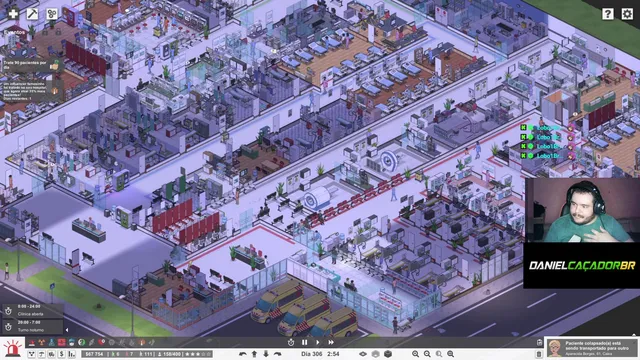Toggle the eye visibility view mode
Screen dimensions: 640x360
(x=363, y=354)
